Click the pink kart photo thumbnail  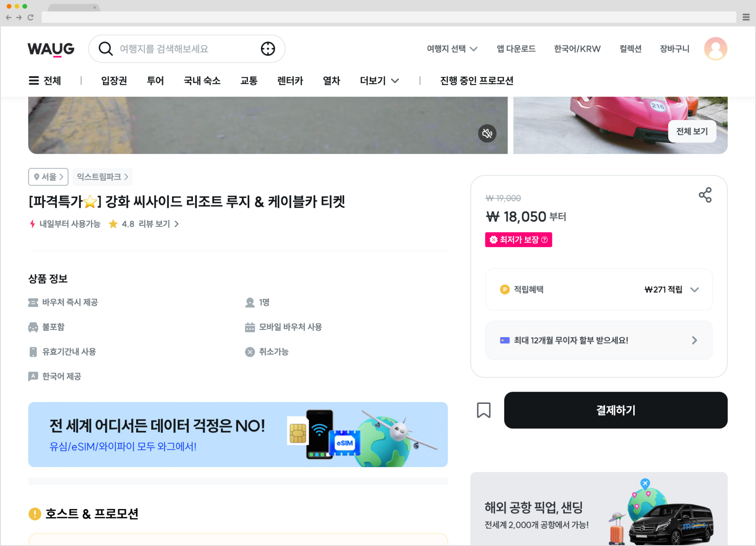click(x=620, y=125)
